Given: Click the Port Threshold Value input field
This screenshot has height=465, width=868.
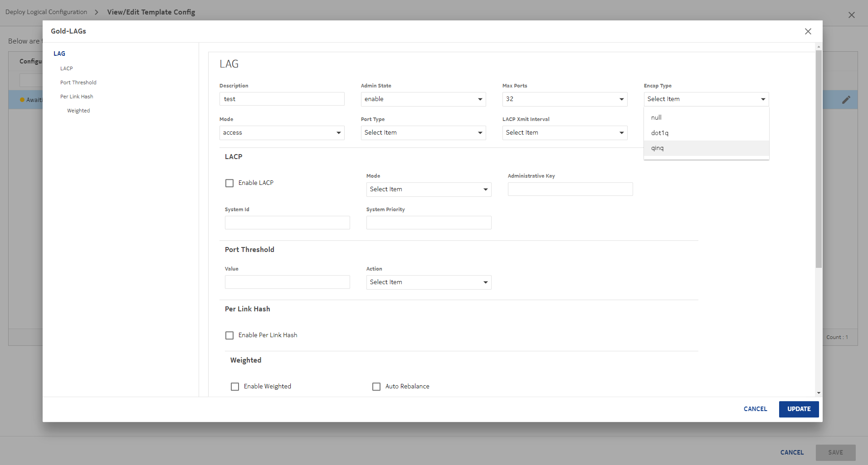Looking at the screenshot, I should click(x=287, y=282).
